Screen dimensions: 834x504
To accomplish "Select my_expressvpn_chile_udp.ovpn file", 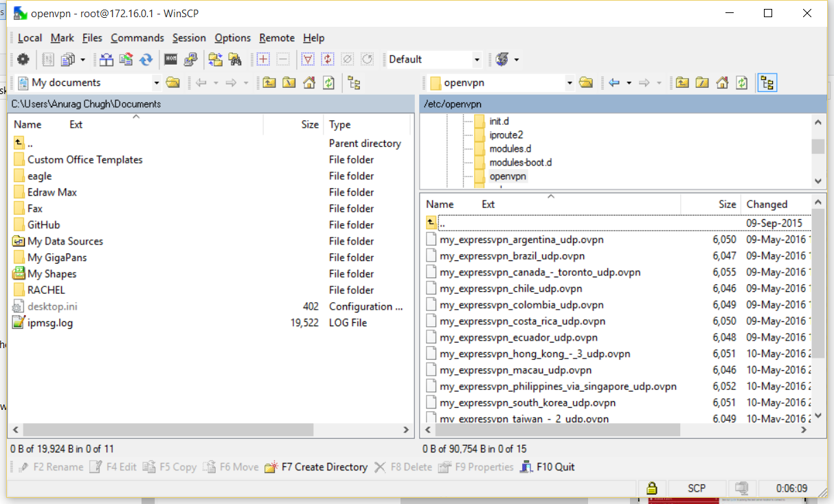I will (x=511, y=288).
